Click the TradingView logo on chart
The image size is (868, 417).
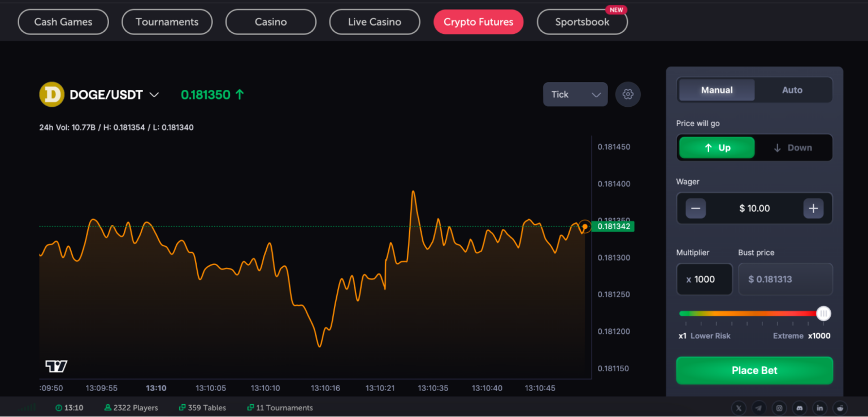click(57, 366)
